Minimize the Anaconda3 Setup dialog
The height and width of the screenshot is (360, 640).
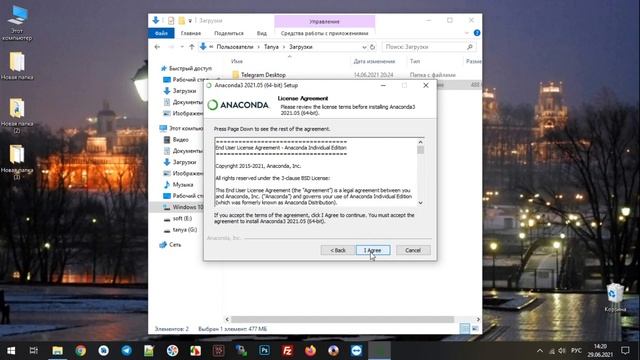click(383, 85)
